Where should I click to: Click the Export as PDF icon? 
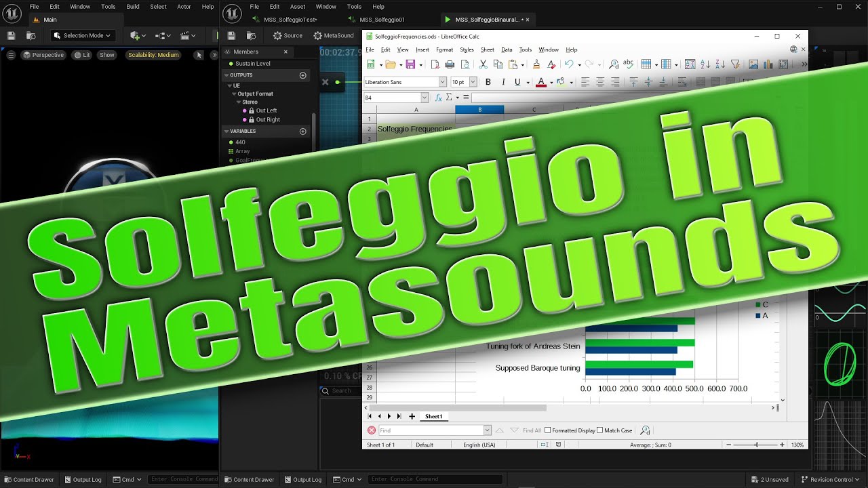434,64
